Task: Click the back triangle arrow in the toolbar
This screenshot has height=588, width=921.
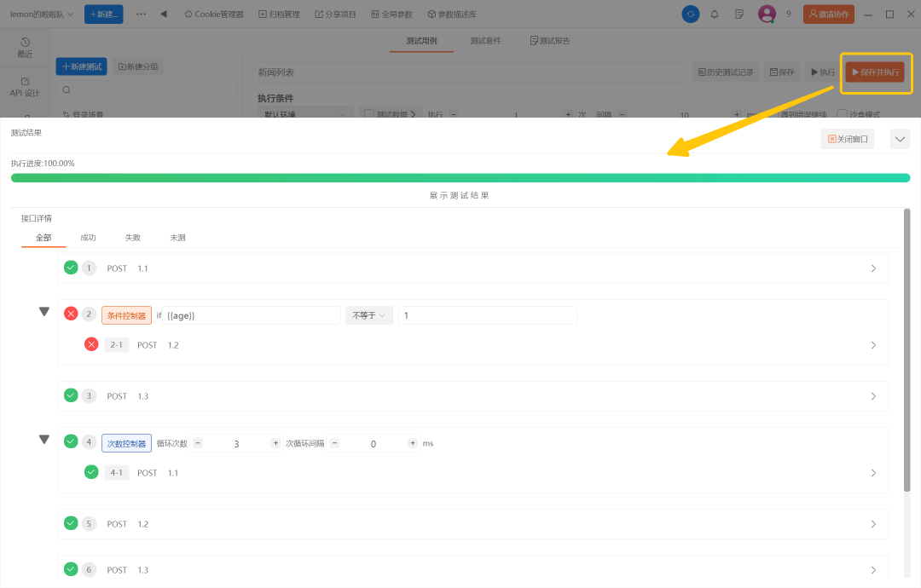Action: coord(164,14)
